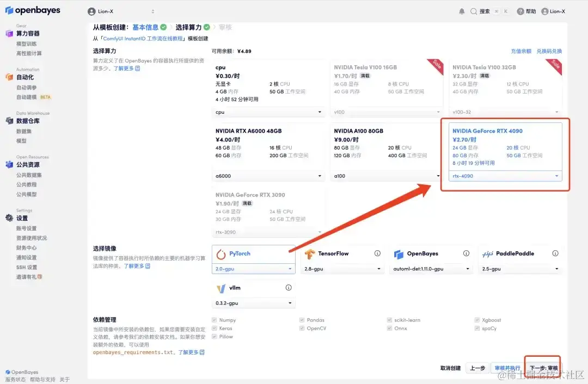Toggle the Pillow dependency checkbox

[x=214, y=337]
